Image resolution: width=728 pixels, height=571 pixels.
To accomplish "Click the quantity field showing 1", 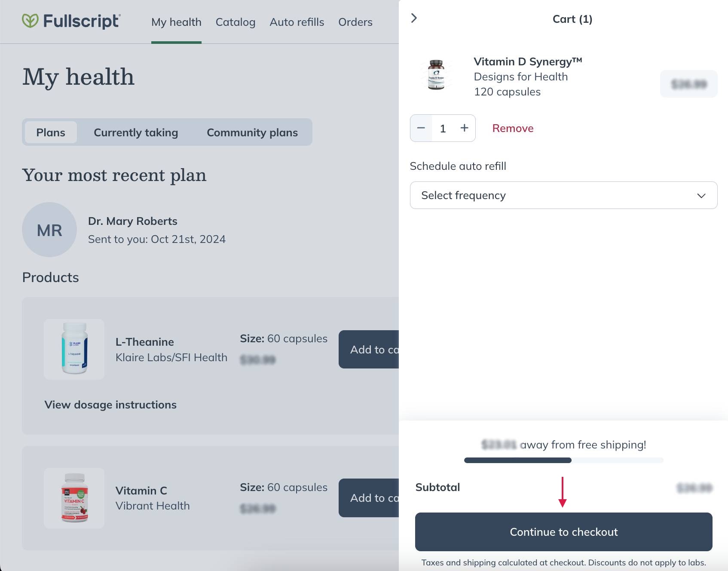I will [x=443, y=128].
